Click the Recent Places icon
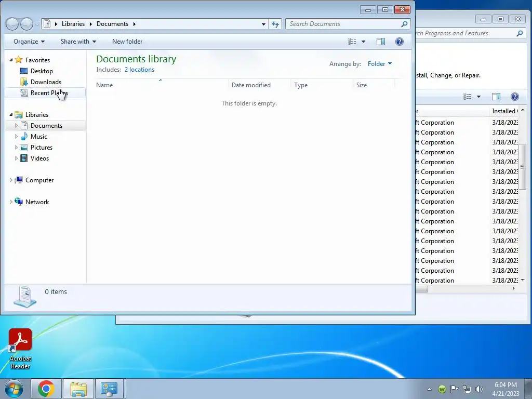This screenshot has width=532, height=399. pos(24,92)
